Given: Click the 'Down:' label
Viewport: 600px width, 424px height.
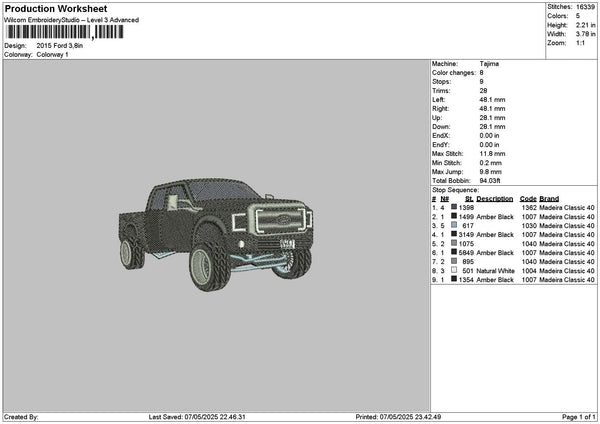Looking at the screenshot, I should pyautogui.click(x=441, y=127).
